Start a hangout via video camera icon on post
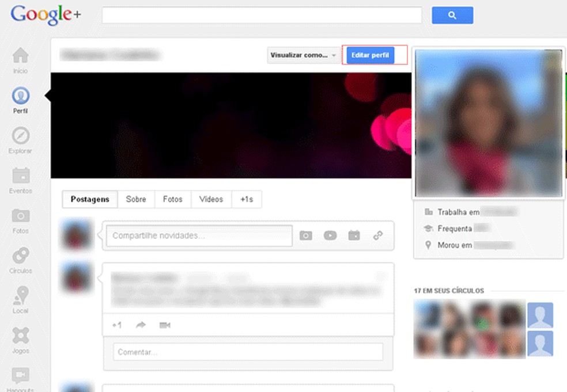The width and height of the screenshot is (567, 392). click(165, 325)
